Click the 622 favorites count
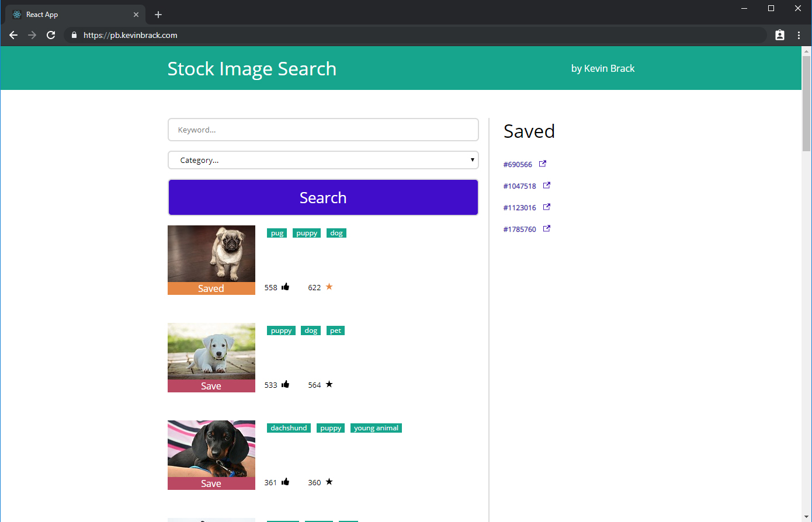 [314, 287]
